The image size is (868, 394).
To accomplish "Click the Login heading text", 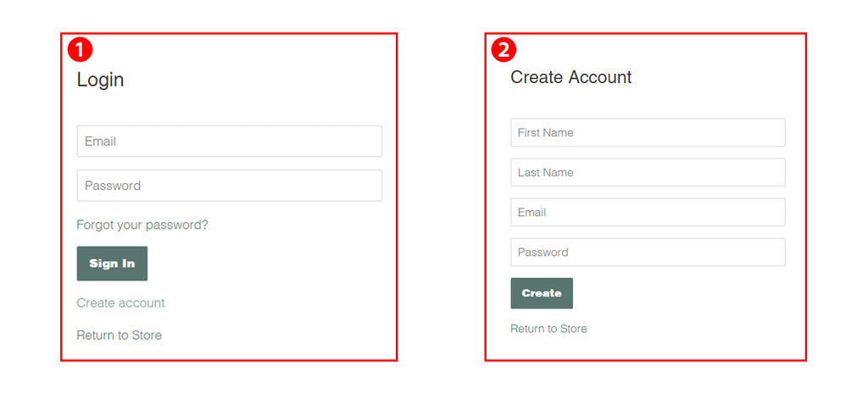I will tap(100, 80).
